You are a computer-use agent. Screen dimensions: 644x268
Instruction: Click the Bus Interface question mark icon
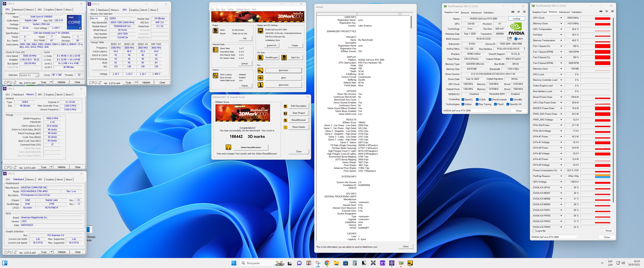[x=524, y=49]
